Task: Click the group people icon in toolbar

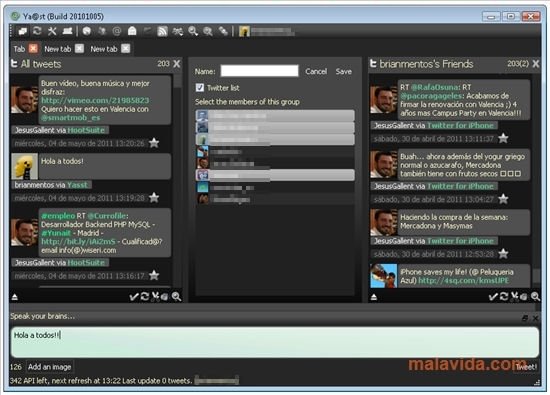Action: [x=177, y=32]
